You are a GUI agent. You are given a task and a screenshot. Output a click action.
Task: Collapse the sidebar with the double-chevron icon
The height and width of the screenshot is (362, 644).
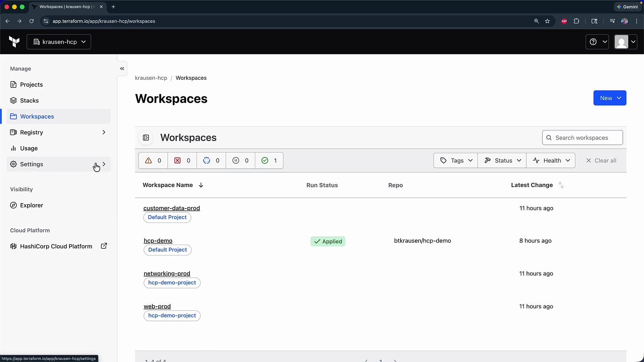[x=122, y=69]
